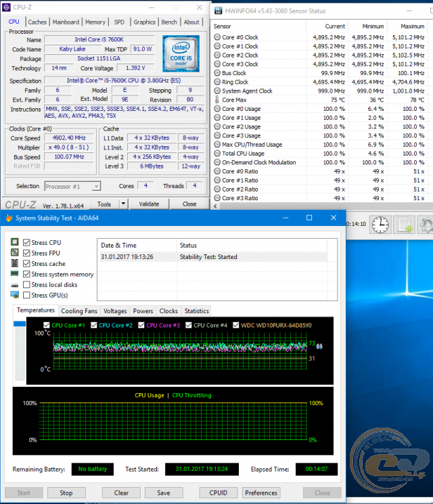The height and width of the screenshot is (504, 433).
Task: Hide CPU Core #4 graph line
Action: pos(189,325)
